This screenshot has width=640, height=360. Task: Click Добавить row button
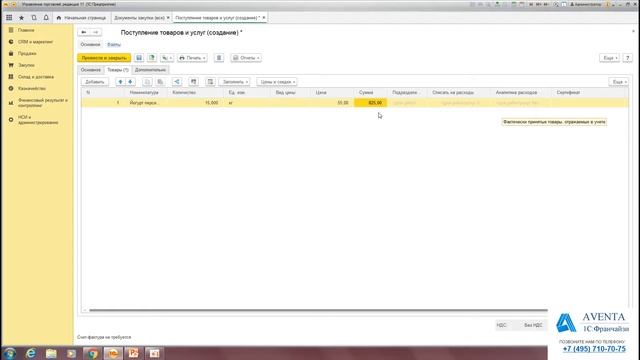tap(95, 82)
